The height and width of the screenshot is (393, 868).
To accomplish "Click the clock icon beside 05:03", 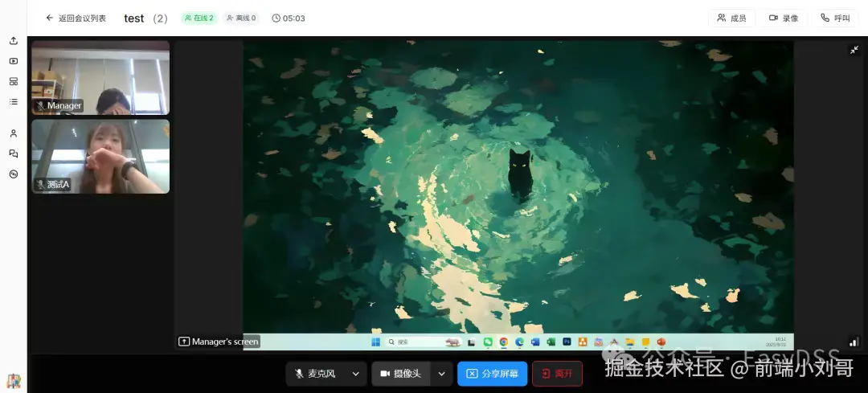I will 276,18.
